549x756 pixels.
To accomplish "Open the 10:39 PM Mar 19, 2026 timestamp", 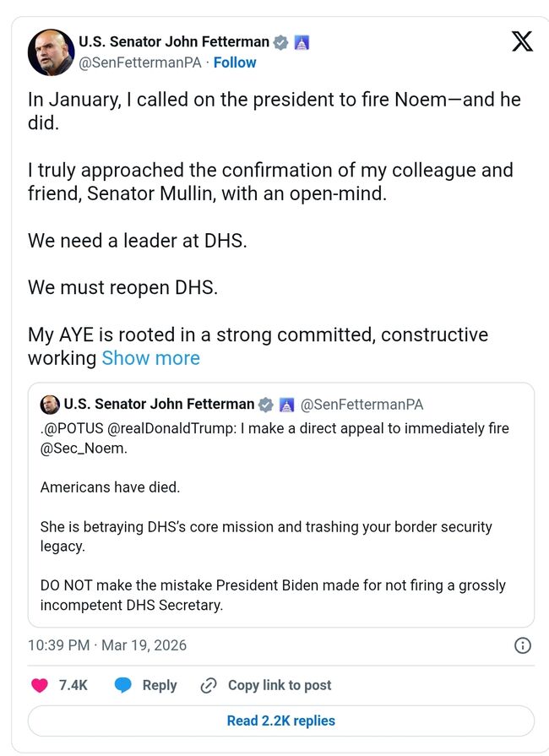I will click(x=107, y=645).
